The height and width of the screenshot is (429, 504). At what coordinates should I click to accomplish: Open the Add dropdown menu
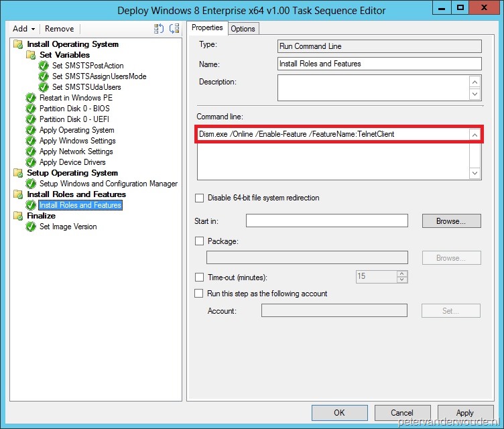pyautogui.click(x=24, y=29)
